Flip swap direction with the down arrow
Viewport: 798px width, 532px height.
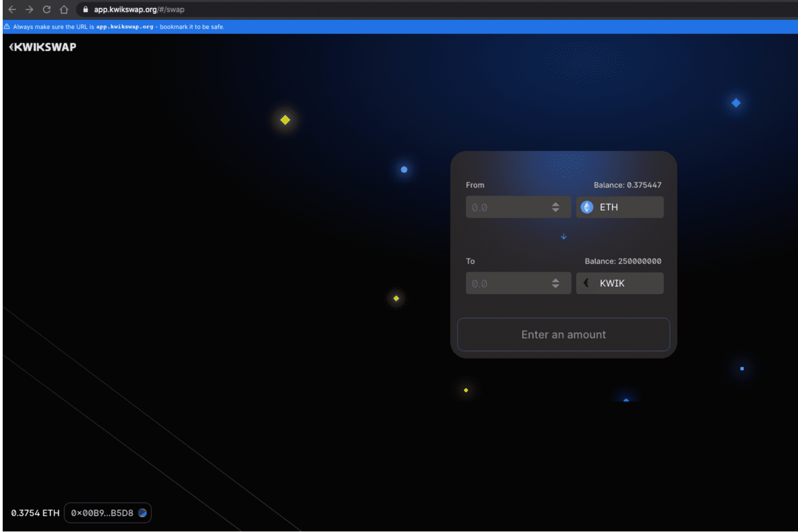point(564,237)
